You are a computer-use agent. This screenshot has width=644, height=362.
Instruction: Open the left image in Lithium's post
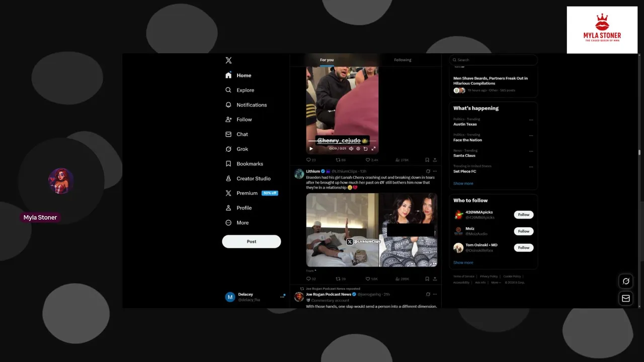coord(343,230)
